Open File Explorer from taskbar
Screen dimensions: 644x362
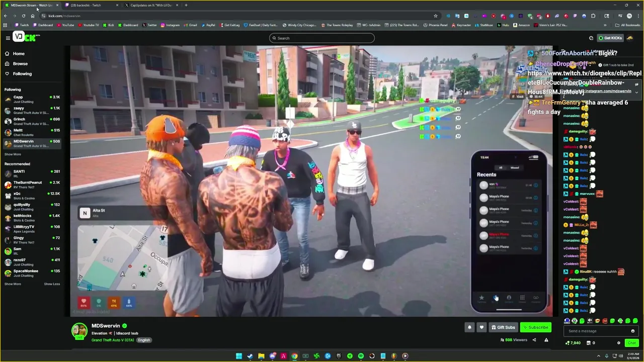point(261,356)
